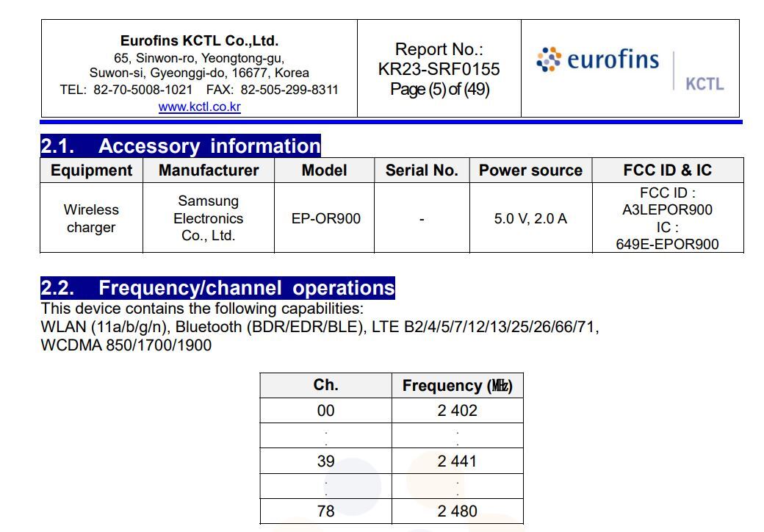
Task: Select the frequency value '2 402'
Action: 458,410
